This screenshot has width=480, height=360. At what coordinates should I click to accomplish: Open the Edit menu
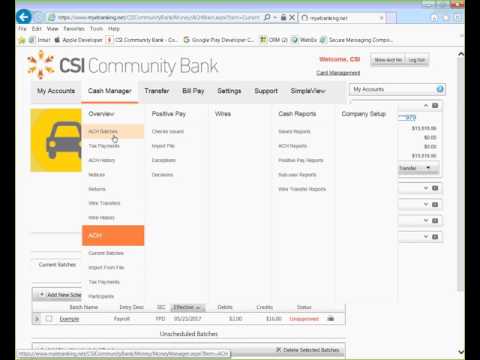(37, 29)
